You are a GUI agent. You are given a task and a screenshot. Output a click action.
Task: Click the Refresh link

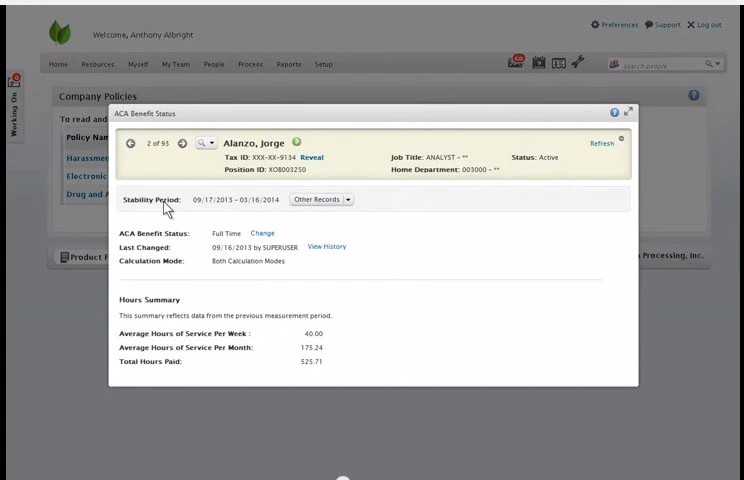(602, 143)
